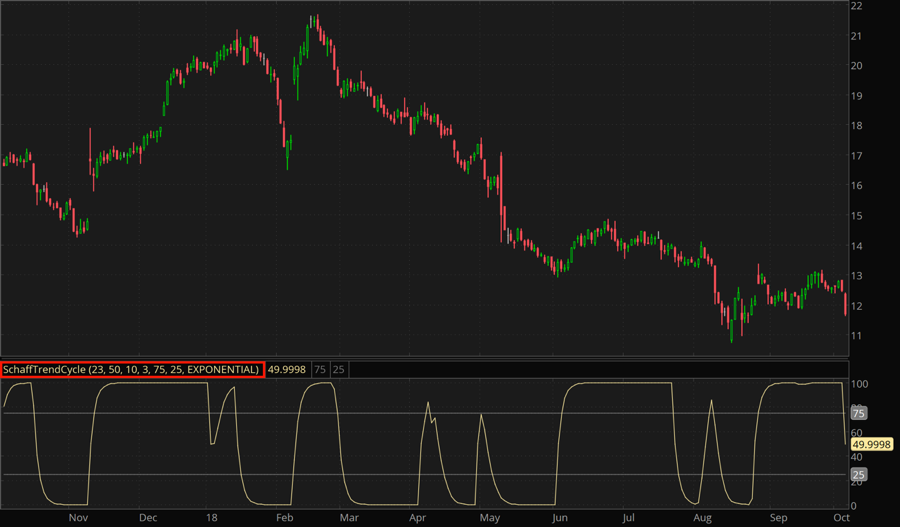The image size is (900, 527).
Task: Click the yellow 49.9998 current value bubble
Action: tap(871, 444)
